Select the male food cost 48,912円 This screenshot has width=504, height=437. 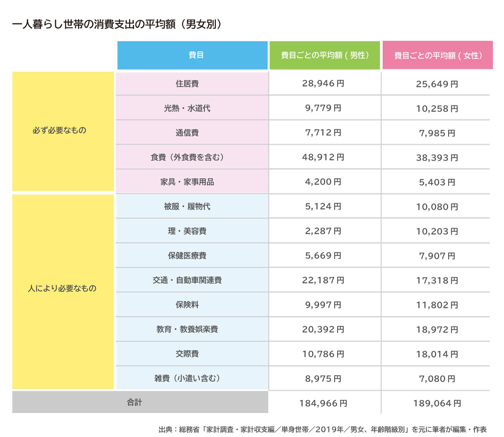(323, 157)
